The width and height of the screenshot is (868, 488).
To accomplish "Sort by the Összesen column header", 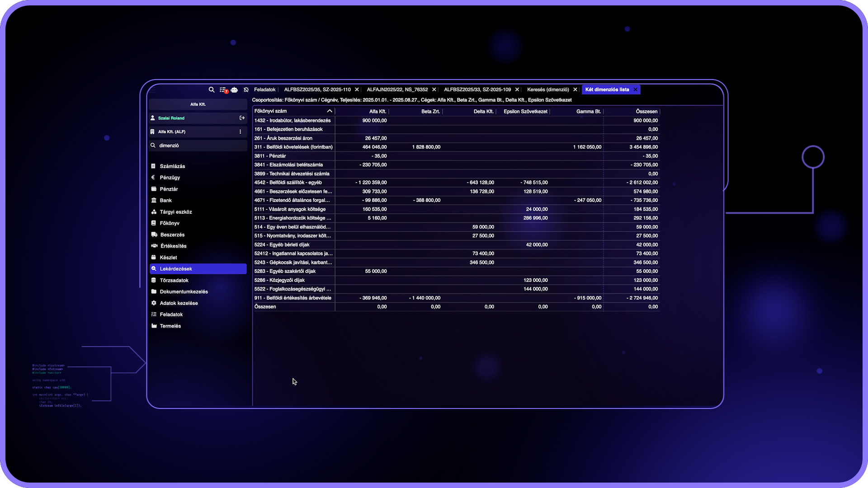I will [646, 111].
